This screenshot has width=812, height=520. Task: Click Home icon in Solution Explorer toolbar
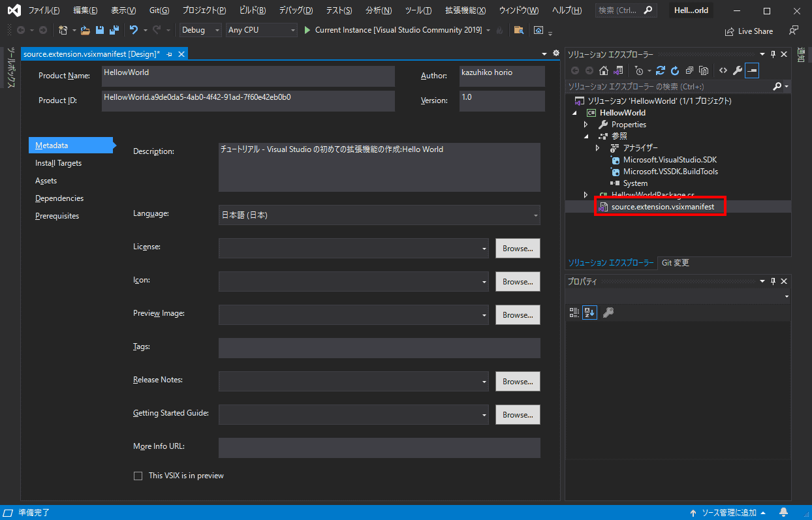click(x=604, y=70)
